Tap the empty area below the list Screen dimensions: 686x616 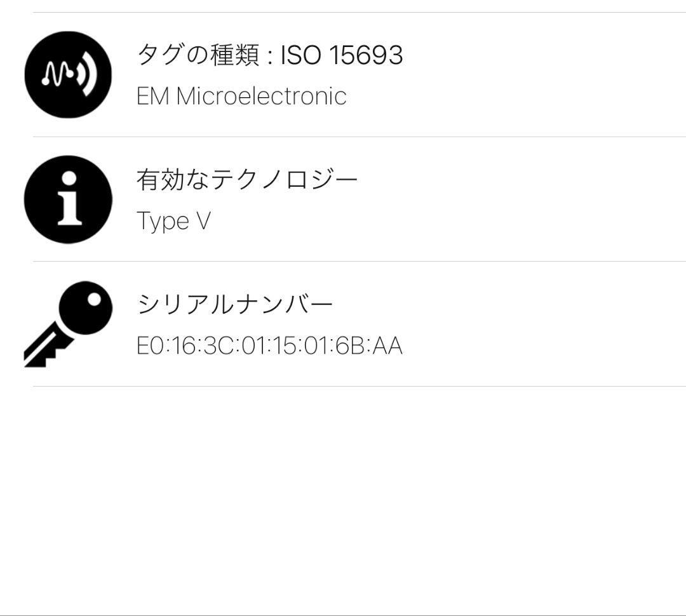pos(343,502)
